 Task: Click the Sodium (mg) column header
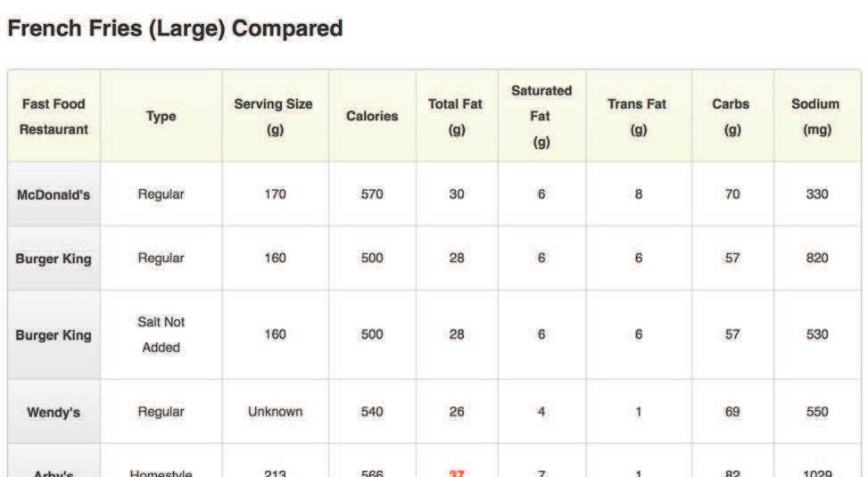point(817,116)
